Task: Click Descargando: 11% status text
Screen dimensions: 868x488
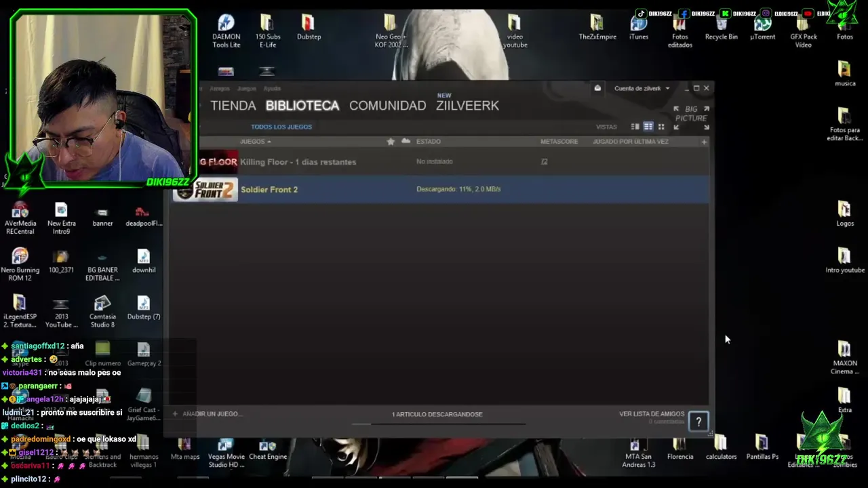Action: [458, 189]
